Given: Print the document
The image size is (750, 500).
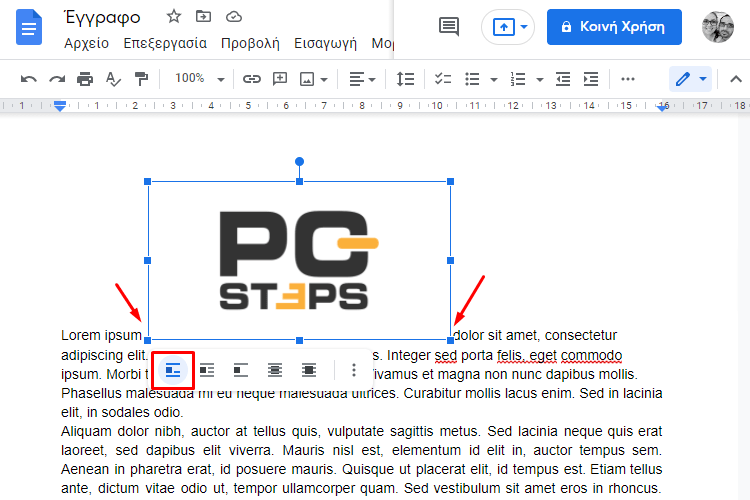Looking at the screenshot, I should click(x=85, y=79).
